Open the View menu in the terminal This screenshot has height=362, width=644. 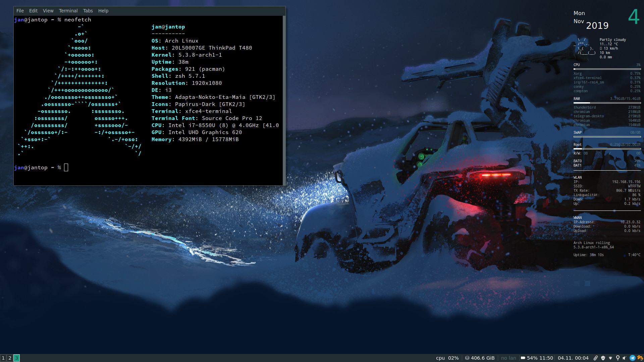click(x=48, y=11)
